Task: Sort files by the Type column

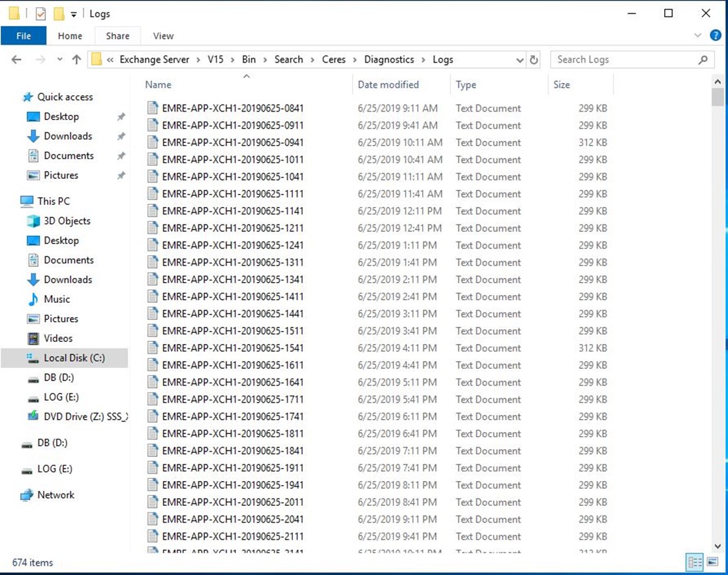Action: [x=466, y=85]
